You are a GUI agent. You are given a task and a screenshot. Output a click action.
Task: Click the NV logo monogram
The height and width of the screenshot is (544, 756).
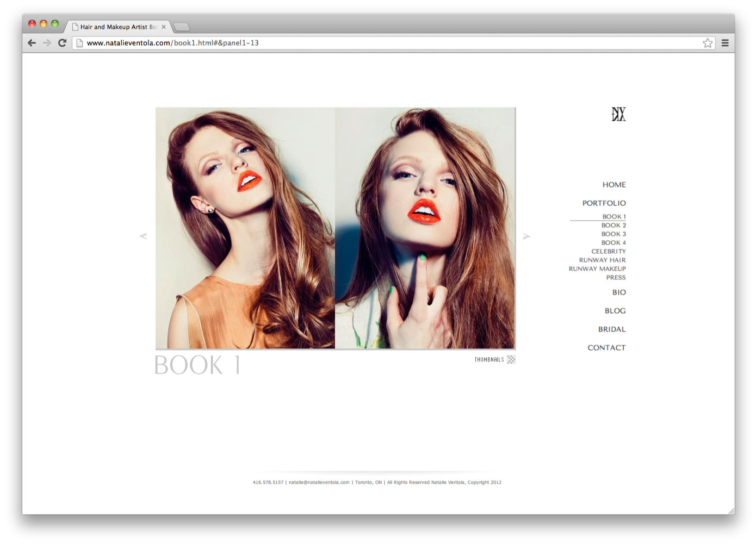[x=618, y=114]
